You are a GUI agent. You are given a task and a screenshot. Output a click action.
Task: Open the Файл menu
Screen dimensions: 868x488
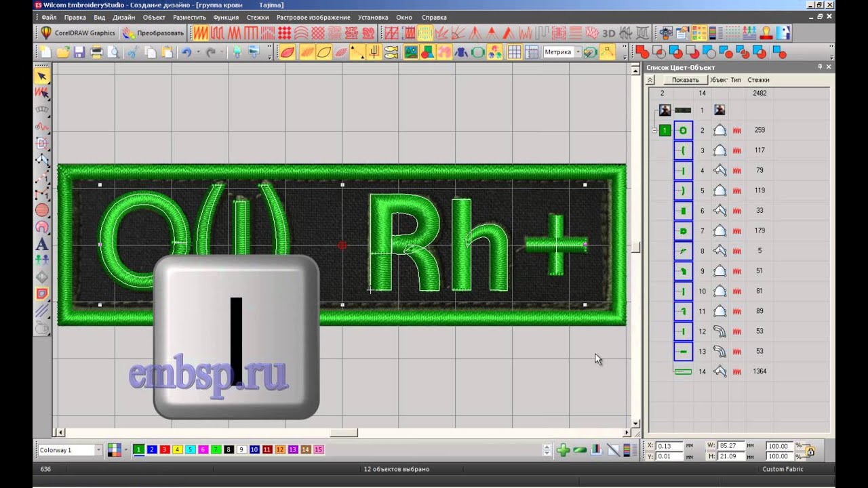(49, 18)
